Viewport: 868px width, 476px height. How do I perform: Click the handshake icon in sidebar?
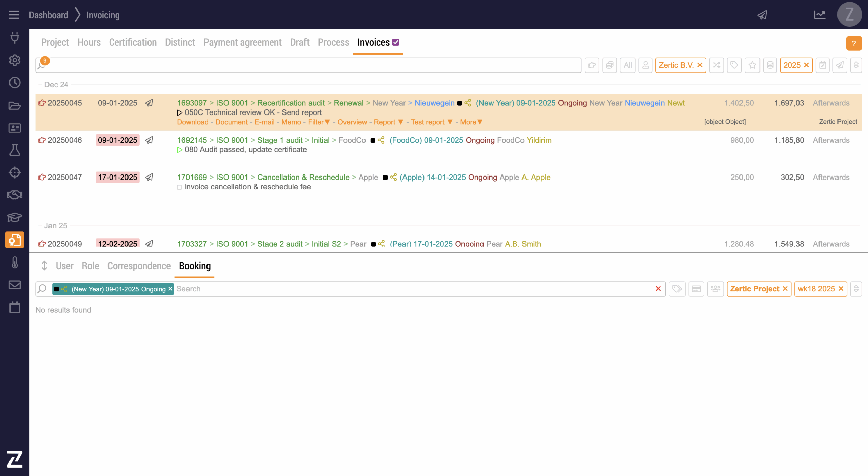click(x=15, y=195)
